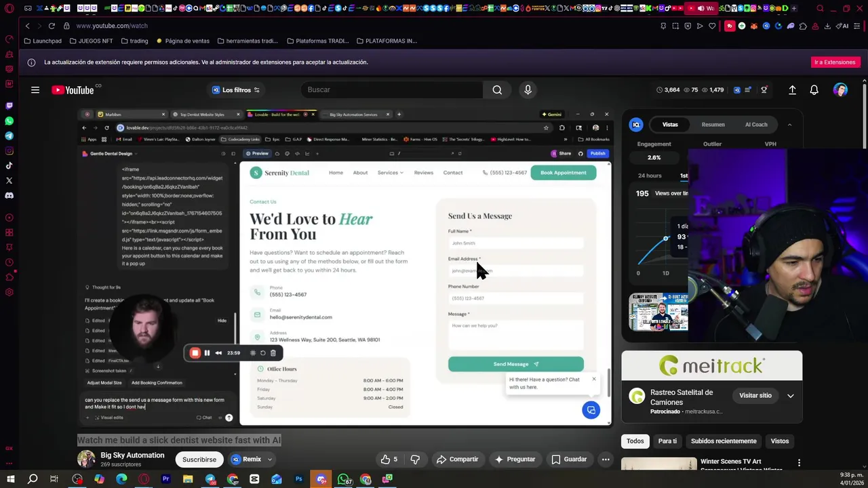
Task: Click the Winter Scenes TV Art thumbnail
Action: coord(658,464)
